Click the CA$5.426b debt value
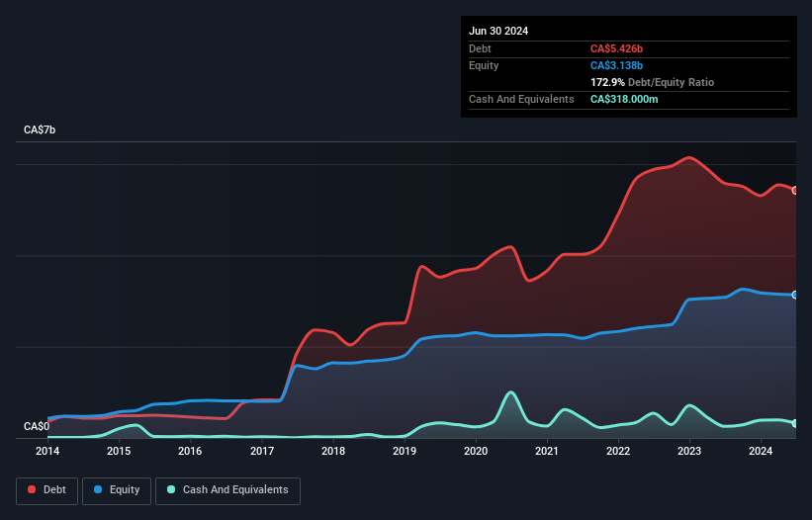The image size is (812, 520). pyautogui.click(x=616, y=48)
